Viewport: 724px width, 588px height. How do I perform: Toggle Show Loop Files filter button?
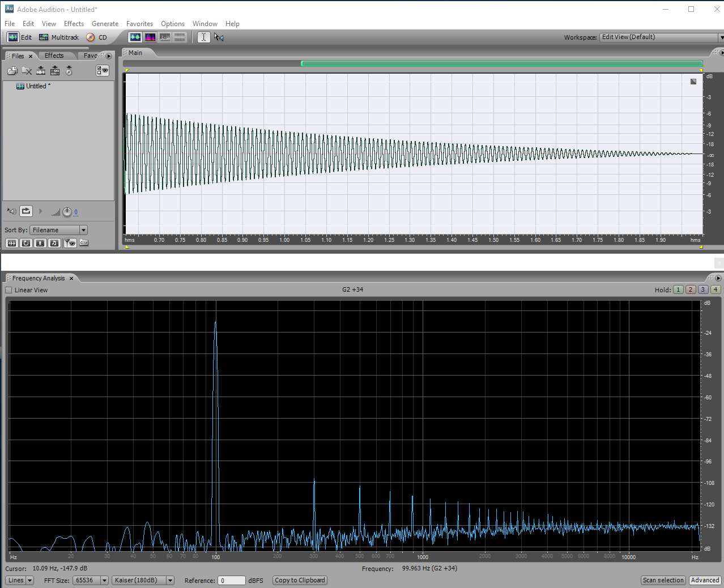[x=26, y=243]
